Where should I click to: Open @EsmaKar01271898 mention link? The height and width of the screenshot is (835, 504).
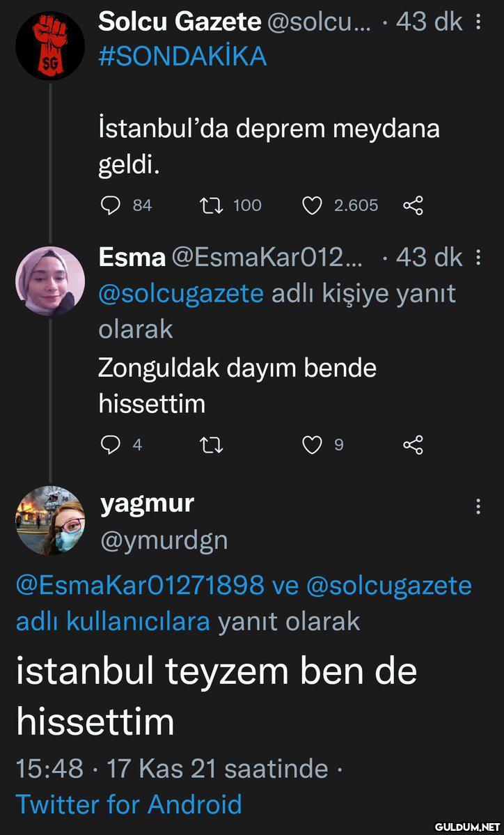[139, 585]
